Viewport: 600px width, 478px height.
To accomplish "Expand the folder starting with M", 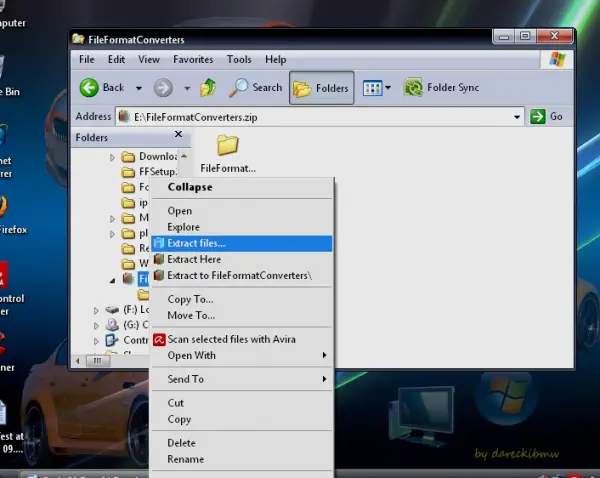I will (112, 219).
